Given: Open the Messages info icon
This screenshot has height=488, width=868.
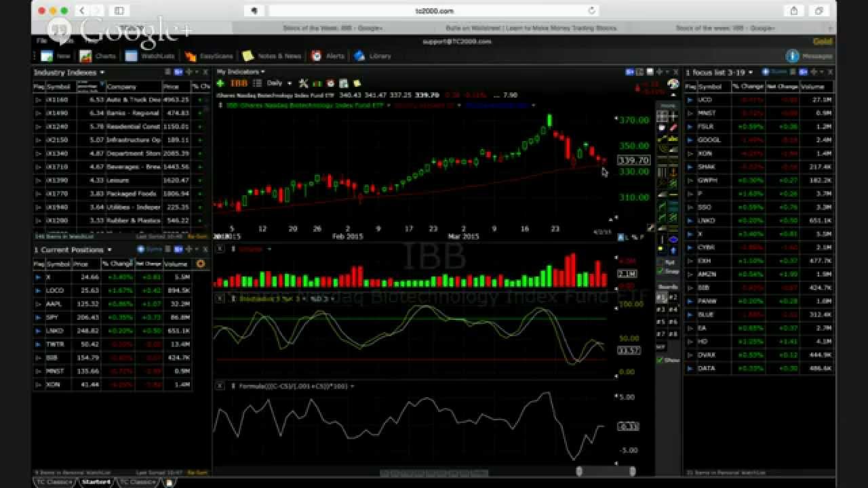Looking at the screenshot, I should 792,56.
